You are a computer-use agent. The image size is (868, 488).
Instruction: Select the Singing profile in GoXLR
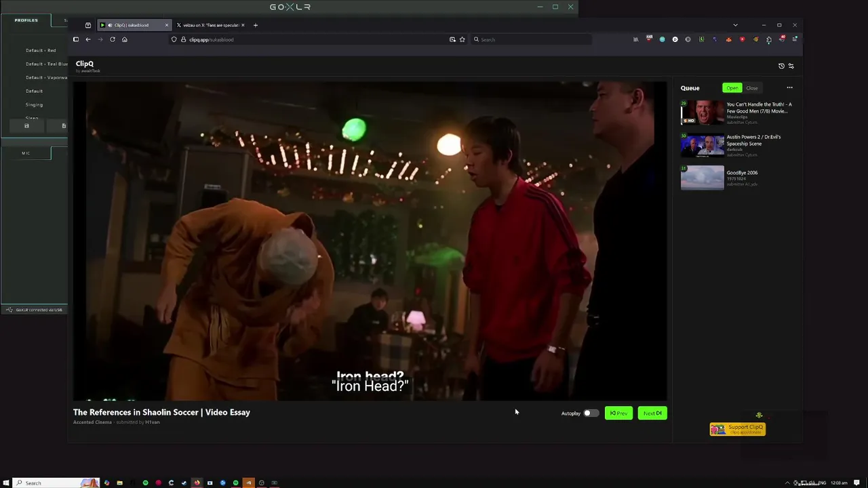tap(34, 104)
